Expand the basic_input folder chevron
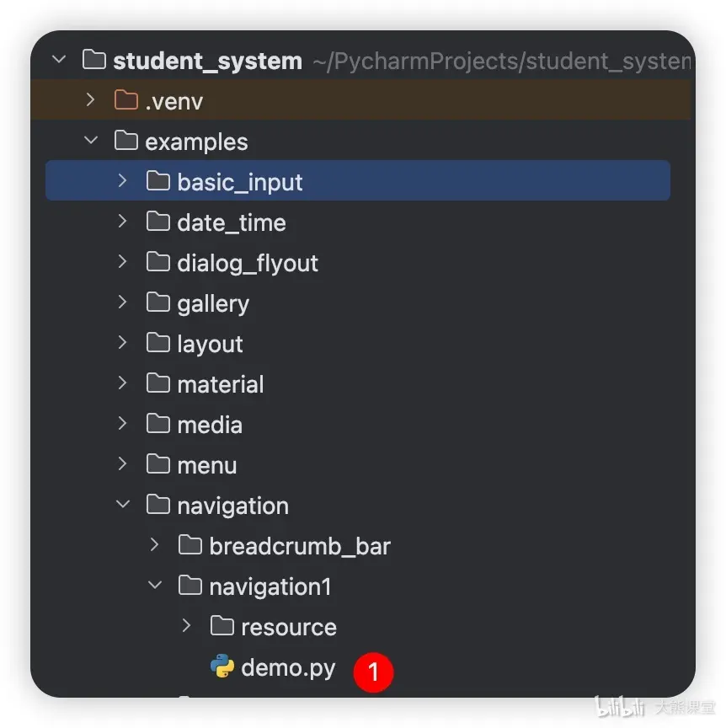This screenshot has height=728, width=726. pyautogui.click(x=123, y=180)
